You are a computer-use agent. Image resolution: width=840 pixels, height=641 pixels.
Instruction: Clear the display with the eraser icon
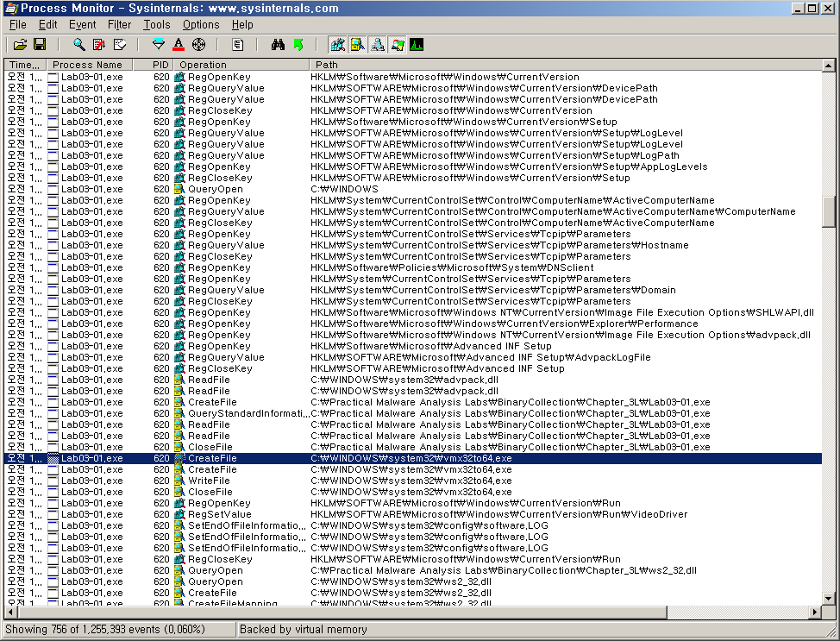120,44
